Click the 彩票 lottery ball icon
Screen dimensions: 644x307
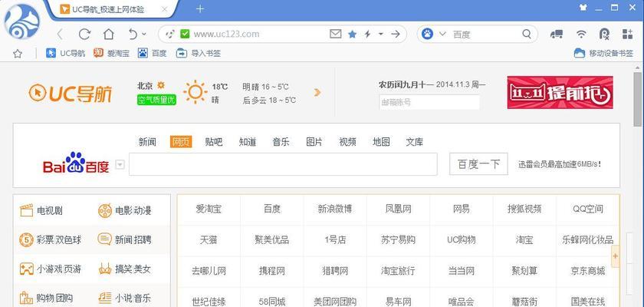coord(26,239)
